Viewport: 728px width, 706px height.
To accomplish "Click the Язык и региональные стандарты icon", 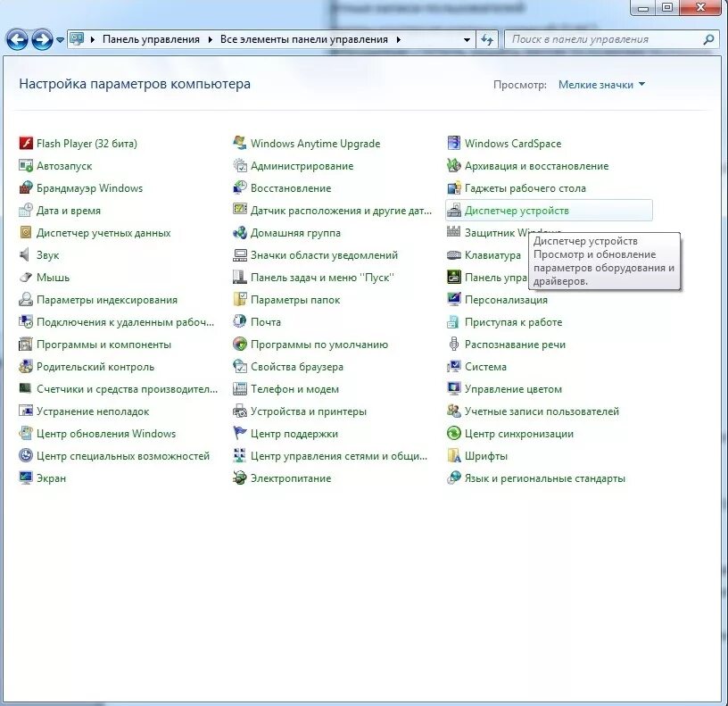I will [453, 478].
